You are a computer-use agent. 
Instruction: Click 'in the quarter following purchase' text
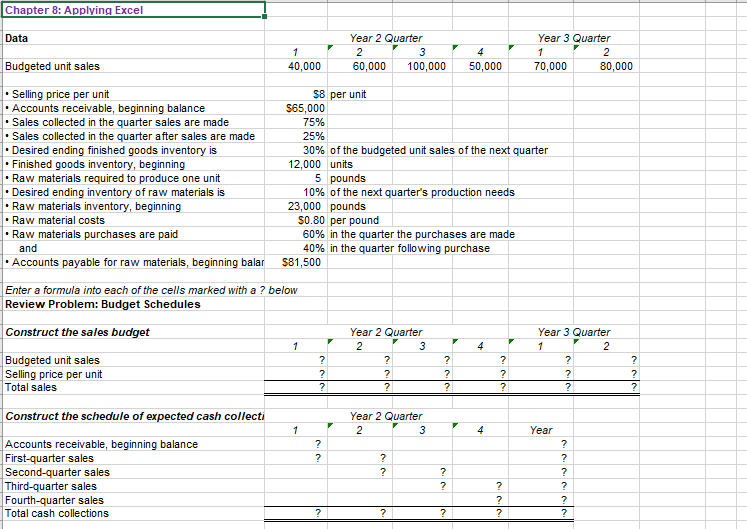(x=410, y=248)
